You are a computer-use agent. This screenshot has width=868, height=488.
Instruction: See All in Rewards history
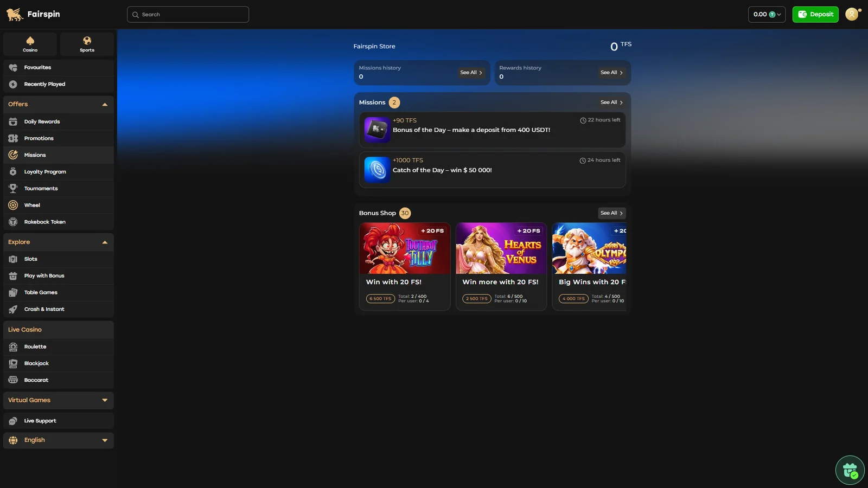click(x=611, y=73)
